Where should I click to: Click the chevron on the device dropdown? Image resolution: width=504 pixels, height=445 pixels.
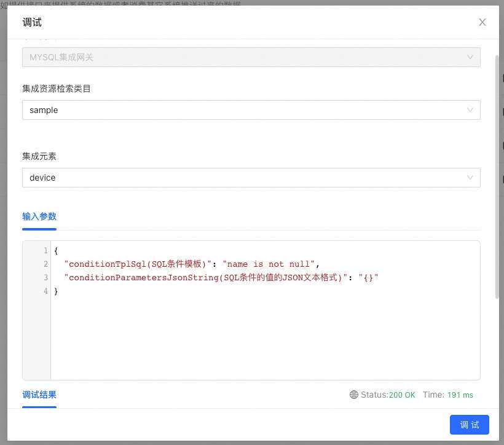[470, 178]
